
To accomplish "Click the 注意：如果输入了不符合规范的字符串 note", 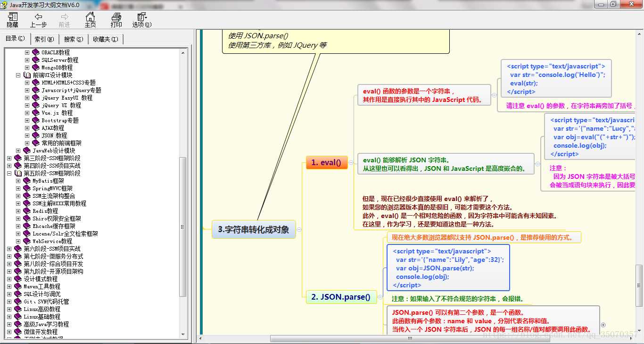I will pos(457,299).
